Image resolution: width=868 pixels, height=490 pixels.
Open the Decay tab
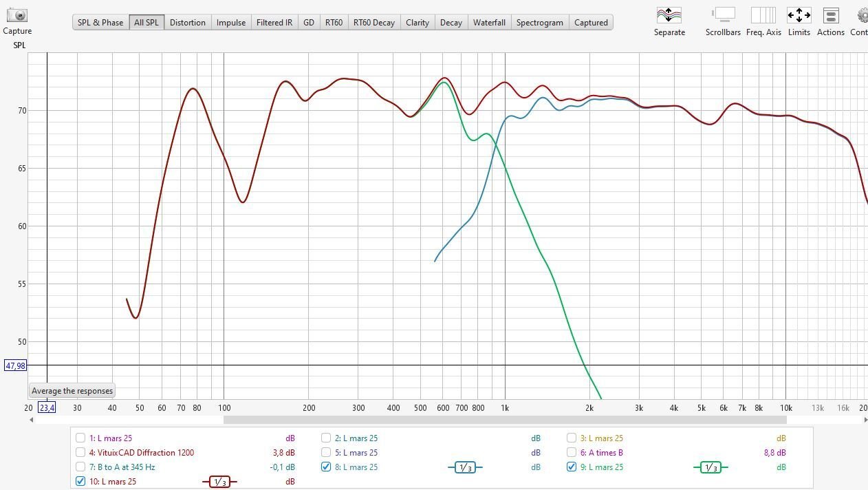[451, 22]
